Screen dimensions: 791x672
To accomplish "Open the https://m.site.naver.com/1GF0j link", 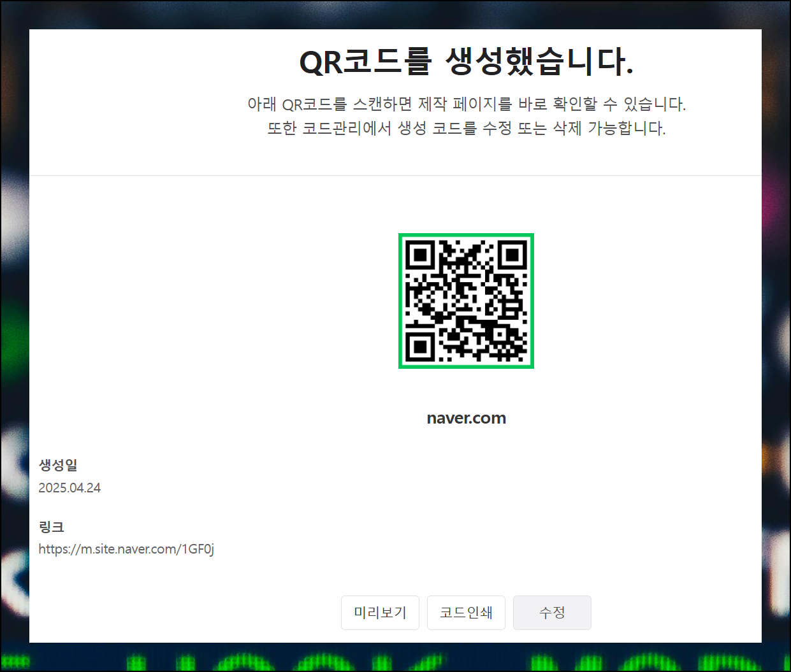I will 126,549.
